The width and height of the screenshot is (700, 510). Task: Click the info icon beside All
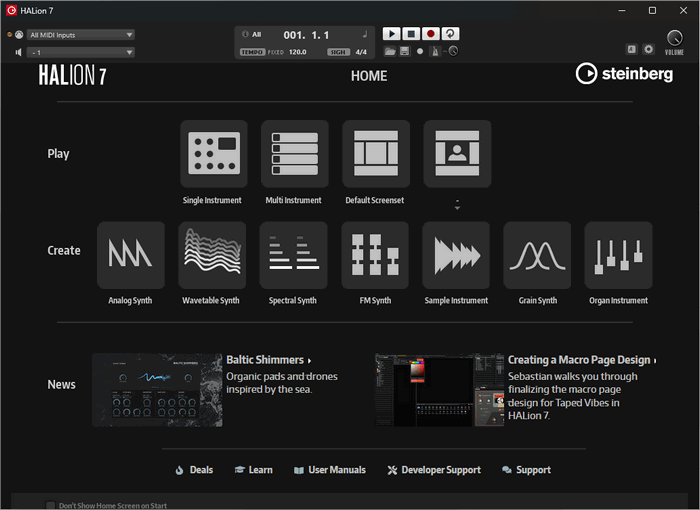tap(245, 34)
